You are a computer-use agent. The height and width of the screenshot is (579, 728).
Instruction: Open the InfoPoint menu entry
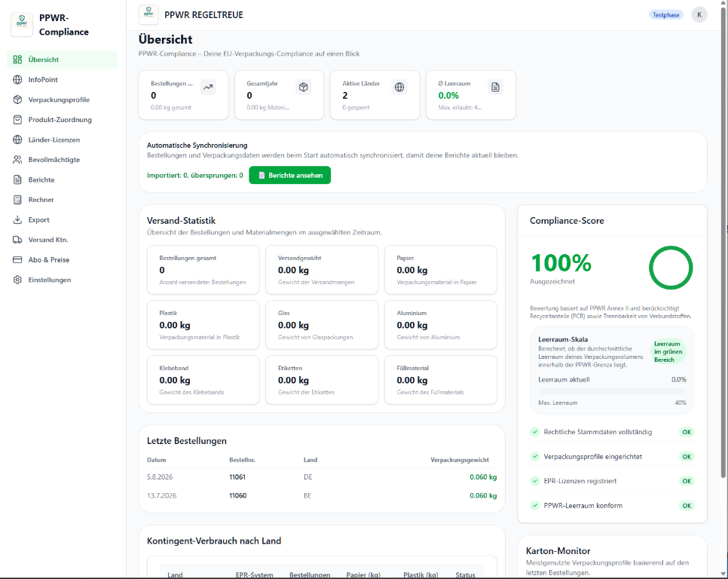(63, 79)
